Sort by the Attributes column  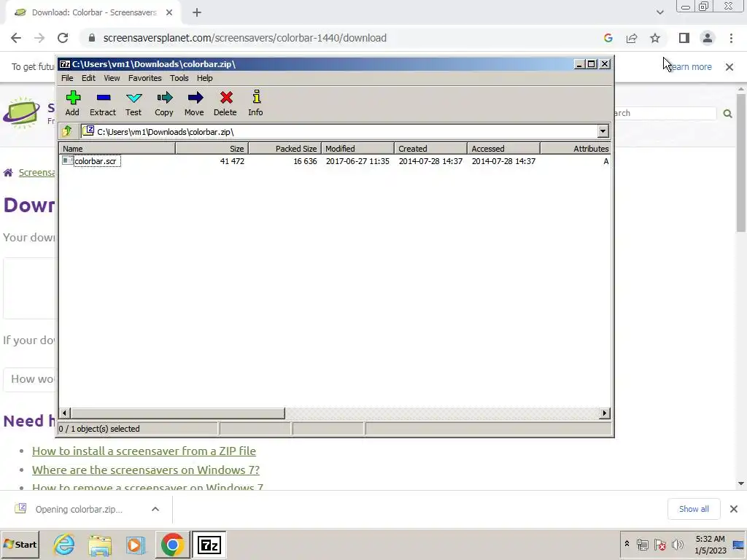(x=576, y=149)
